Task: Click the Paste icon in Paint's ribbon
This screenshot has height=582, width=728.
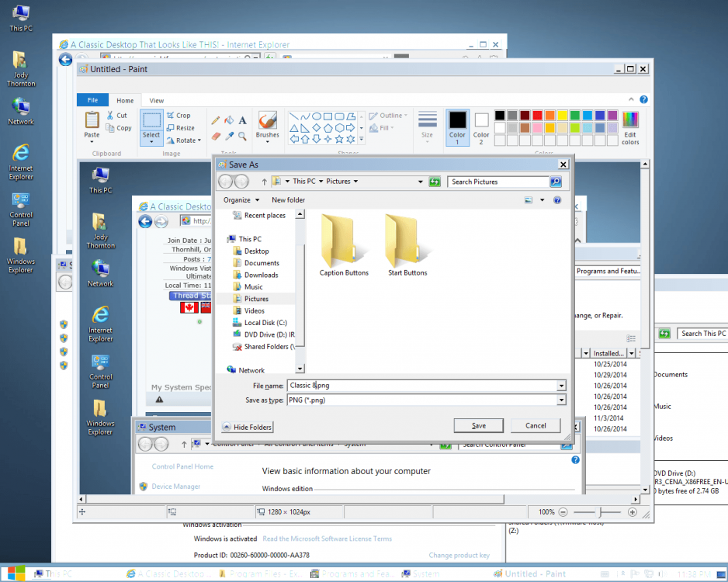Action: pyautogui.click(x=92, y=120)
